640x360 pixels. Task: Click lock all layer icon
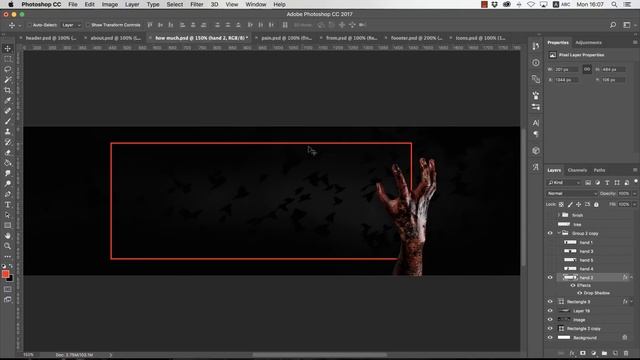[x=596, y=204]
